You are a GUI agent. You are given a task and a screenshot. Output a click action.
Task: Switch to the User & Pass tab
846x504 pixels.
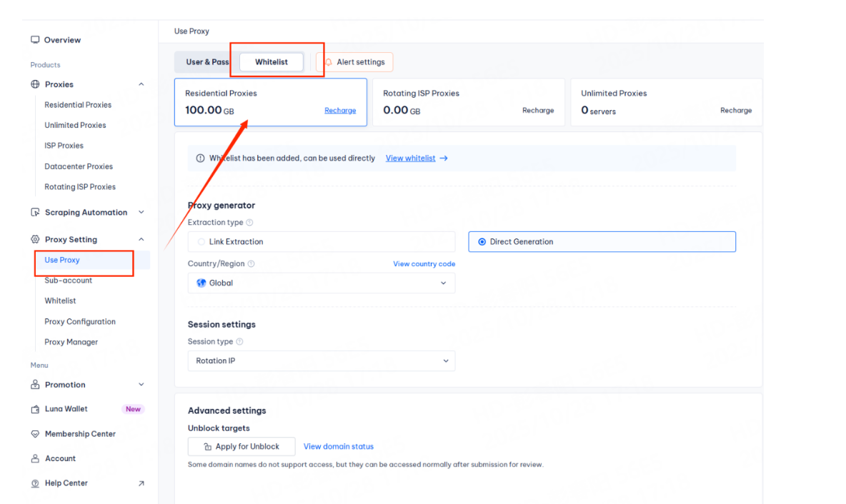pyautogui.click(x=206, y=62)
